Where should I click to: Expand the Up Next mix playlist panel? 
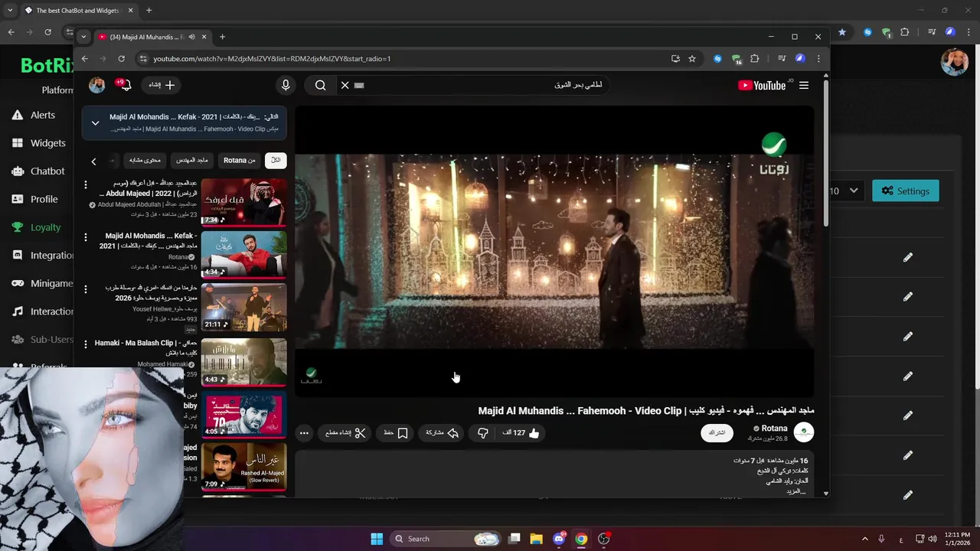(95, 122)
